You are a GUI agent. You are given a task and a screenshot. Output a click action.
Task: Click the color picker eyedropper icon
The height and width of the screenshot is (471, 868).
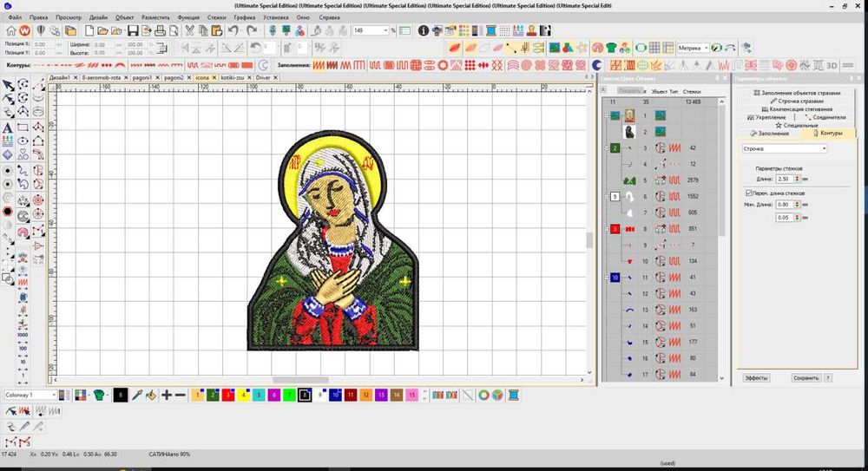[137, 395]
